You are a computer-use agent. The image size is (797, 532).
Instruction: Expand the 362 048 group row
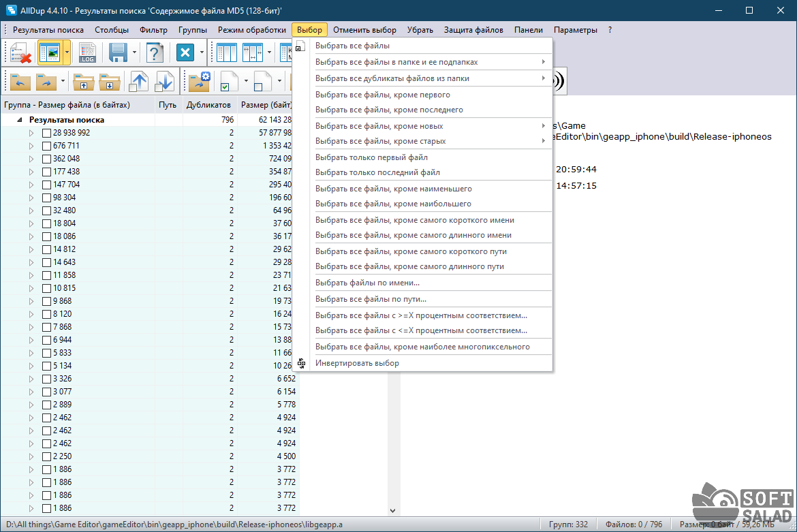(x=31, y=159)
